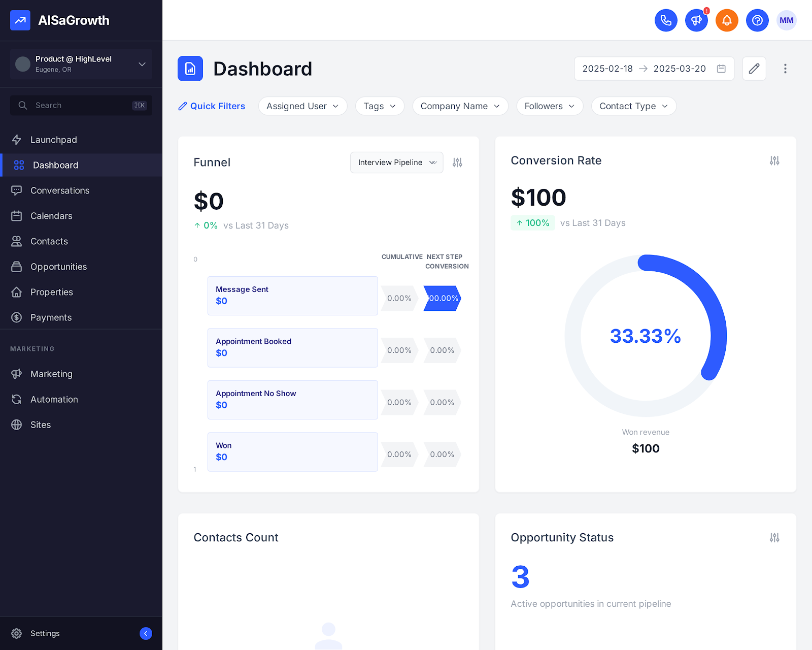Adjust the Conversion Rate filter sliders
The width and height of the screenshot is (812, 650).
click(774, 160)
